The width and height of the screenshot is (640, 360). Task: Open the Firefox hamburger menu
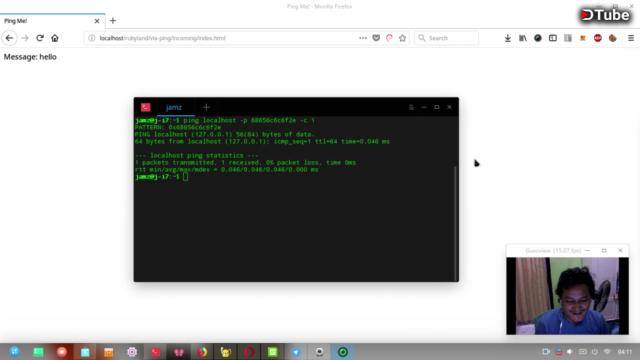(631, 38)
